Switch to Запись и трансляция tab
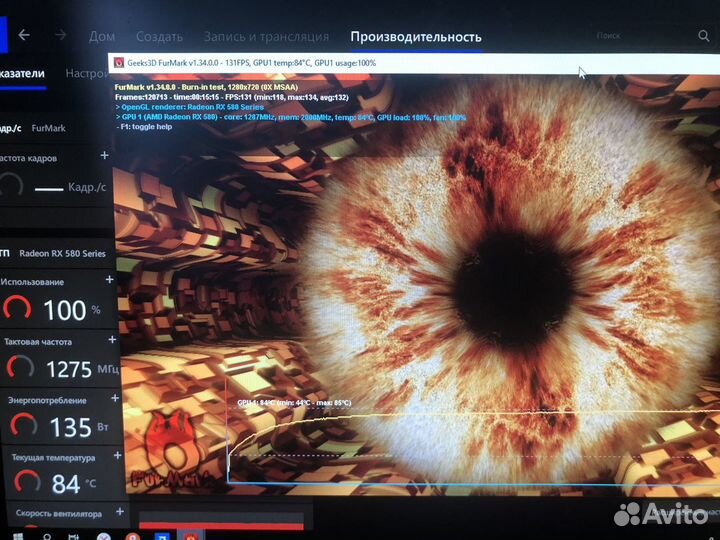This screenshot has width=720, height=540. click(265, 37)
